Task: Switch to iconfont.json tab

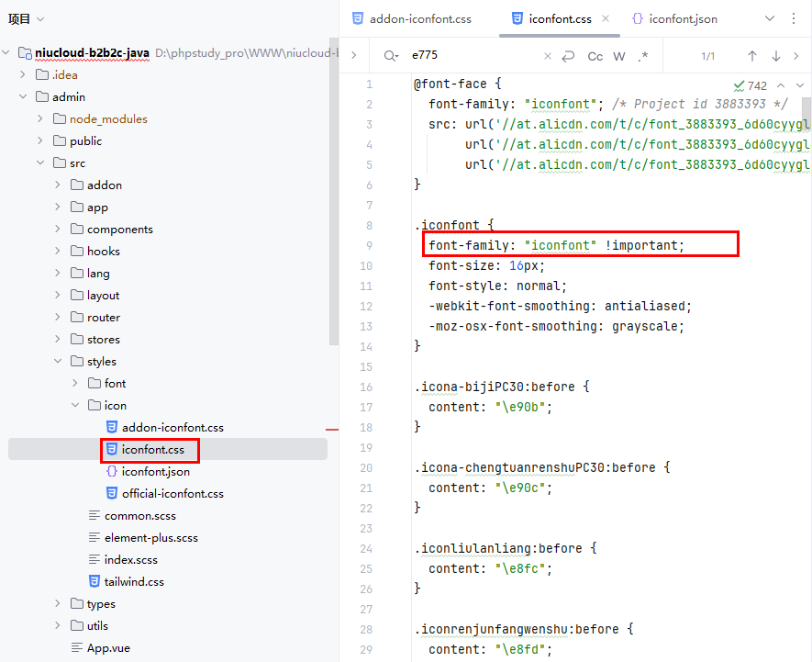Action: click(x=683, y=18)
